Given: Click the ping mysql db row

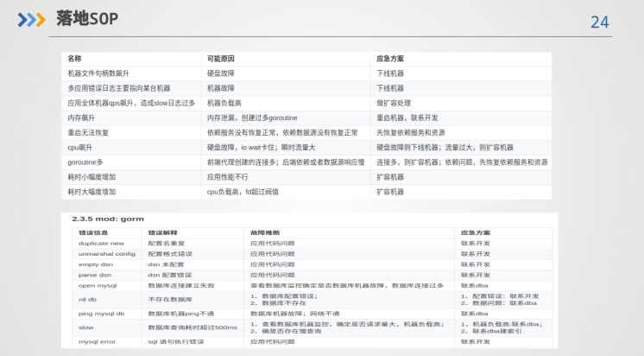Looking at the screenshot, I should 102,313.
